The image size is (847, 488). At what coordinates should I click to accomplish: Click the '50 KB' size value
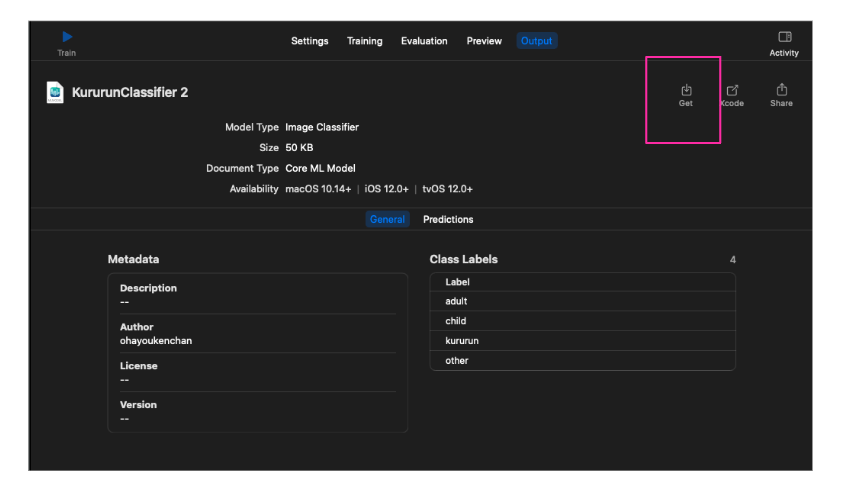[x=299, y=148]
